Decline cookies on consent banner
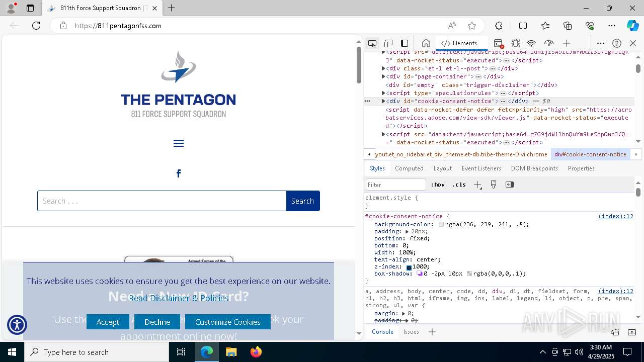 (x=157, y=322)
